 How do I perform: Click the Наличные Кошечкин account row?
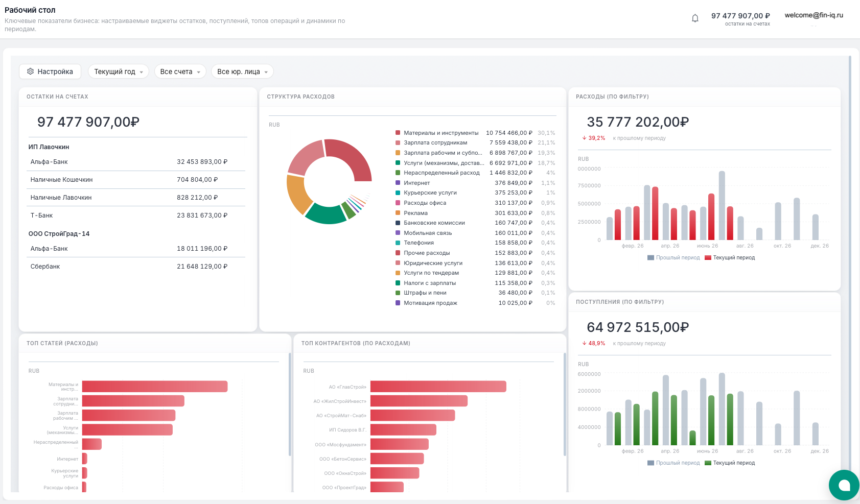point(137,180)
